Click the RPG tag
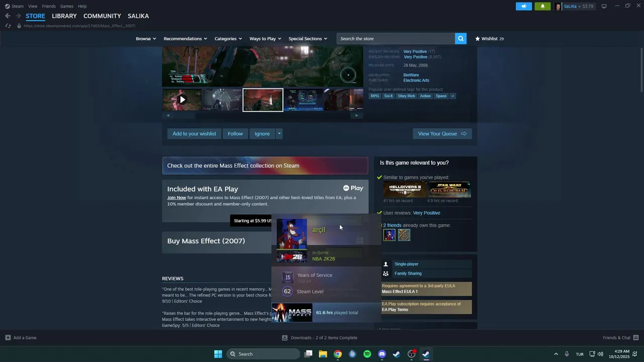This screenshot has width=644, height=362. pyautogui.click(x=375, y=96)
